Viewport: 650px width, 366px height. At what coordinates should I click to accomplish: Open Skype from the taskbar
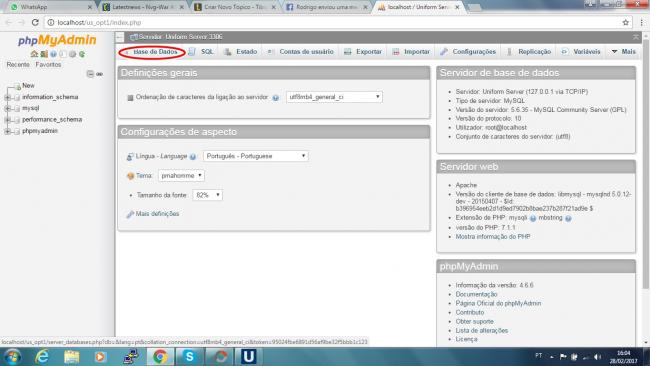[189, 356]
